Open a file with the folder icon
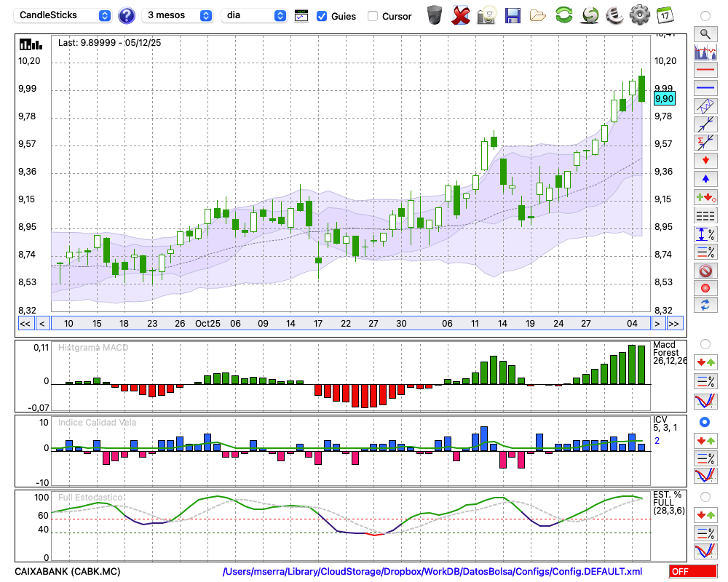The width and height of the screenshot is (728, 582). pyautogui.click(x=538, y=16)
